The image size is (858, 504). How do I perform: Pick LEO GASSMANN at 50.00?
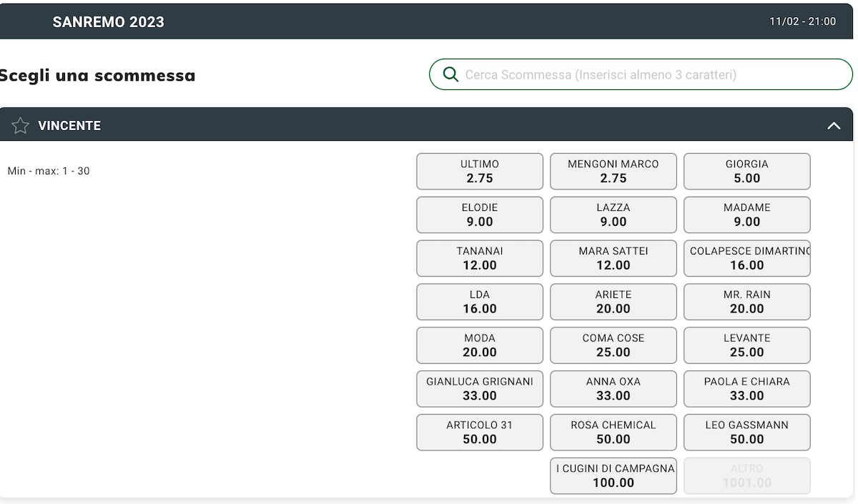click(747, 433)
